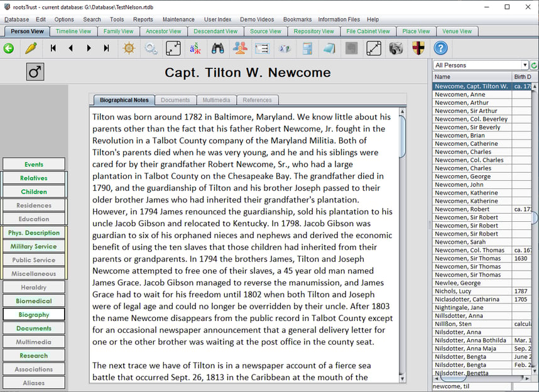Click the biographical notes vertical scrollbar thumb

[402, 137]
